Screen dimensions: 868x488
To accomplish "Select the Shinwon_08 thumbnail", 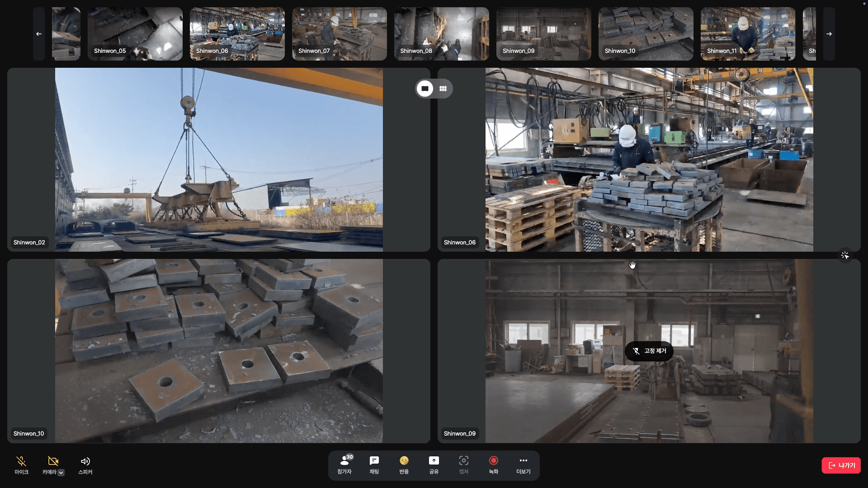I will point(442,34).
